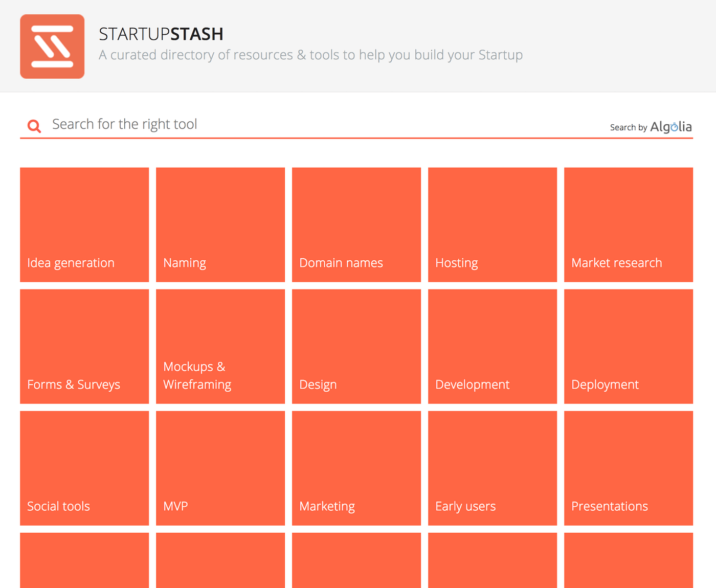This screenshot has width=716, height=588.
Task: Select the Deployment category tile
Action: (x=629, y=346)
